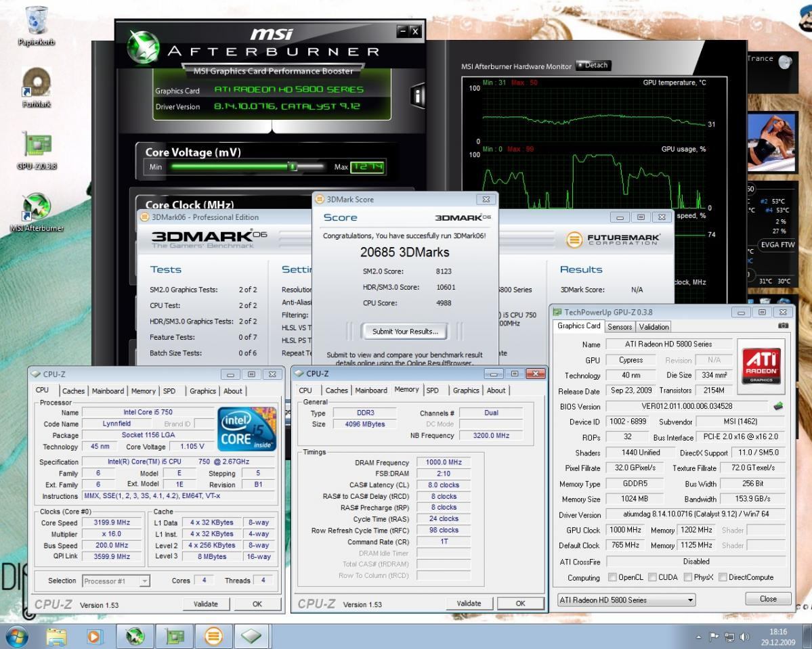
Task: Show hidden tray icons arrow
Action: pos(699,637)
